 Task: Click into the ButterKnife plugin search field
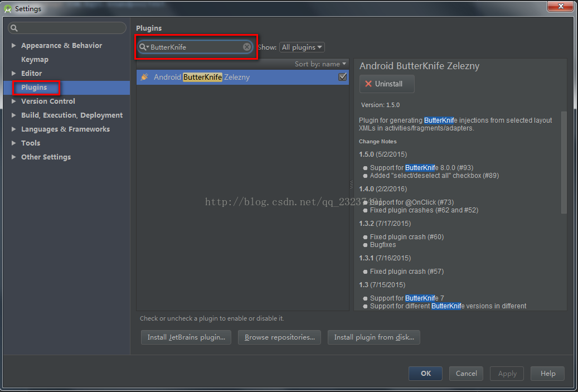pos(196,47)
